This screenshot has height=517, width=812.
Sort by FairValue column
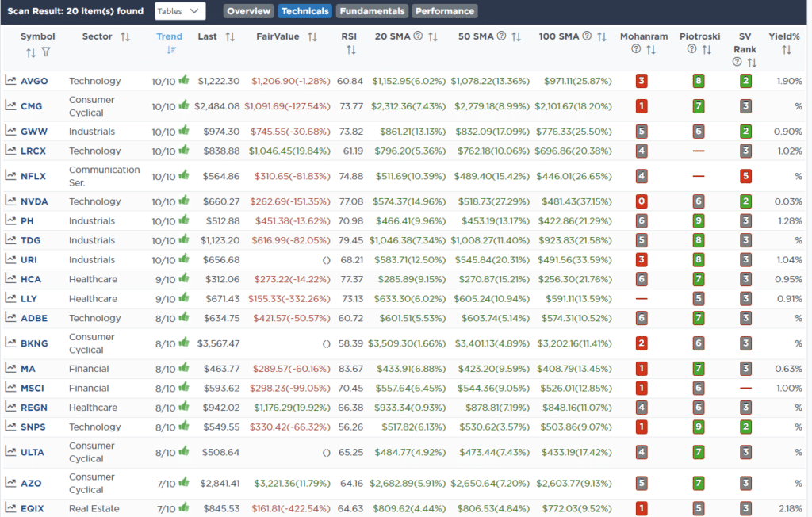[312, 36]
